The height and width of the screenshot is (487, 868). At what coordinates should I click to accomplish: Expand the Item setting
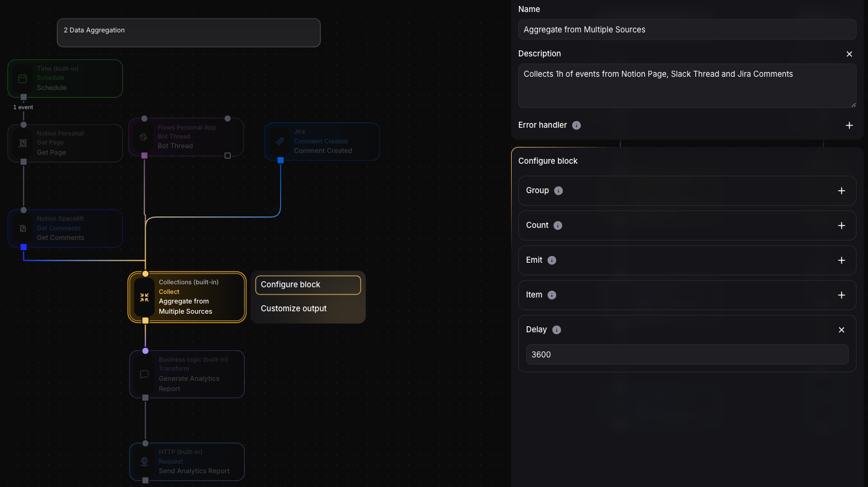[x=841, y=295]
